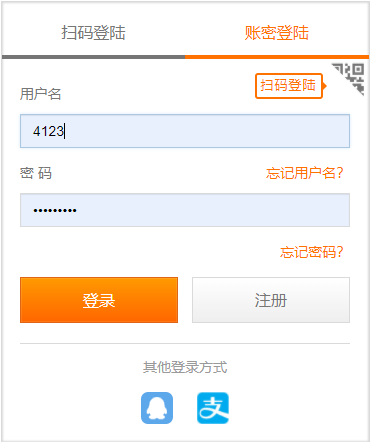Place cursor on the 4123 text
Viewport: 371px width, 442px height.
48,131
